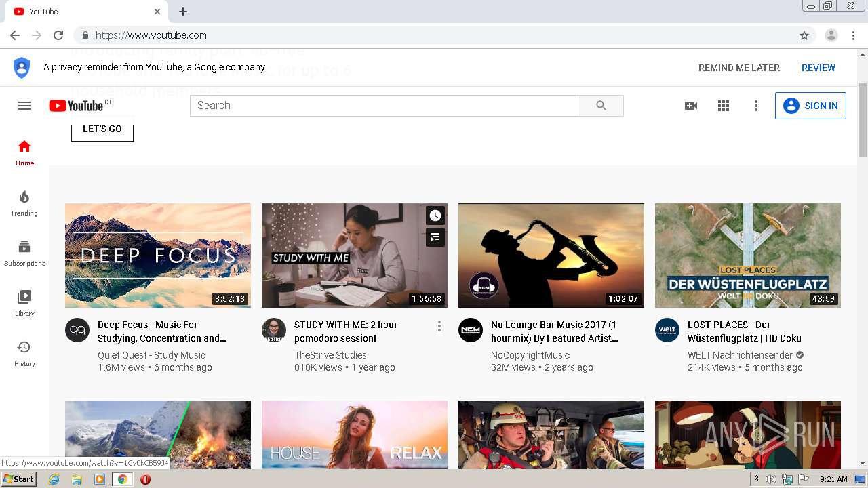Click the LET'S GO button
The height and width of the screenshot is (488, 868).
click(x=102, y=129)
